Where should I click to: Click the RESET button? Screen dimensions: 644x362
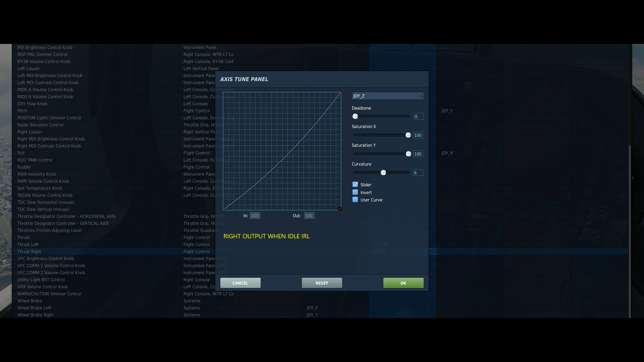(322, 283)
